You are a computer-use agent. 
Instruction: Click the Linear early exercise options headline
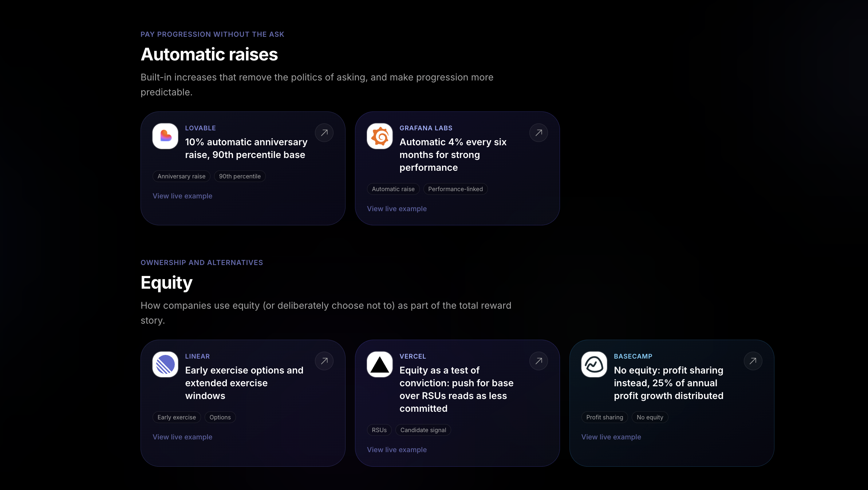click(244, 383)
